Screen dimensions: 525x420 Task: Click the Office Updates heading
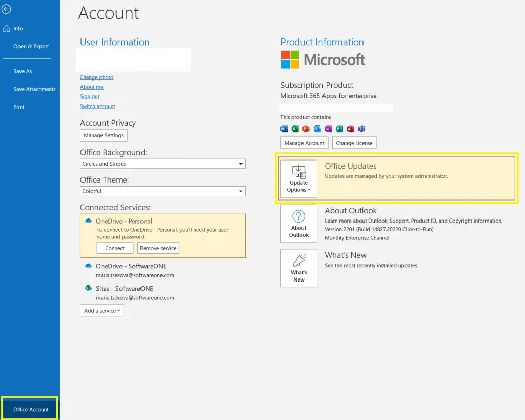pos(351,166)
